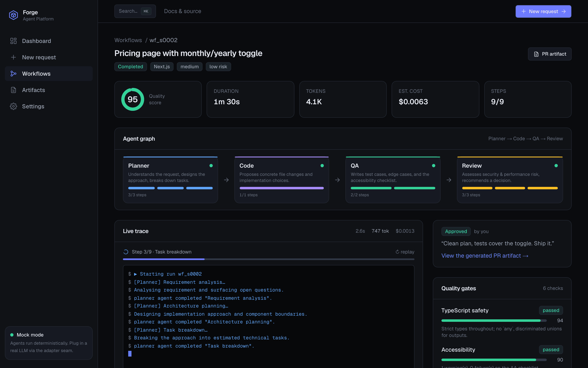Click the Duration value 1m 30s

click(226, 102)
